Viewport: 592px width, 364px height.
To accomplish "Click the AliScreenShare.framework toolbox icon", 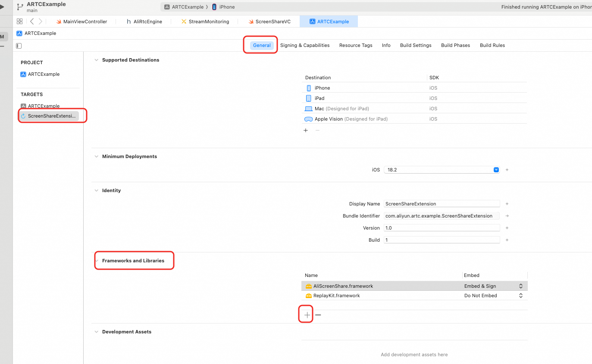I will pyautogui.click(x=309, y=286).
